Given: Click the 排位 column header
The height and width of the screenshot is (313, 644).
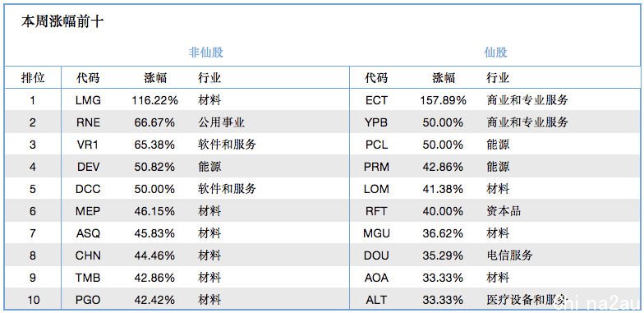Looking at the screenshot, I should pos(33,77).
